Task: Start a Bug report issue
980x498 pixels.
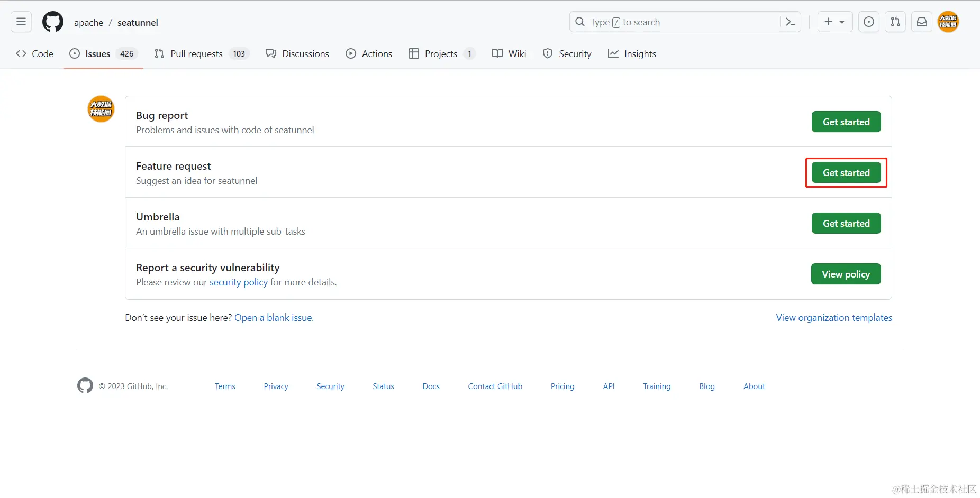Action: [846, 122]
